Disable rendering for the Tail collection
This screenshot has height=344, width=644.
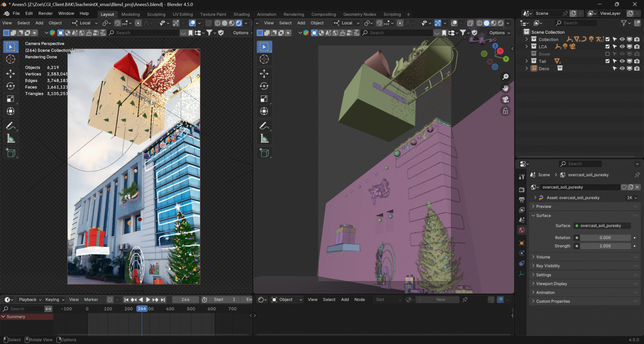pos(637,61)
